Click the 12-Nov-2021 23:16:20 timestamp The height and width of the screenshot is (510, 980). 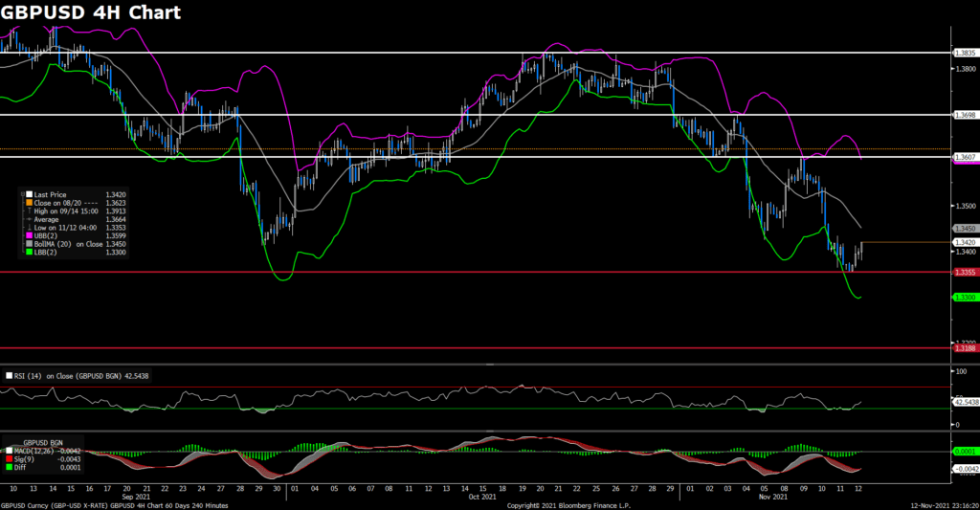945,505
